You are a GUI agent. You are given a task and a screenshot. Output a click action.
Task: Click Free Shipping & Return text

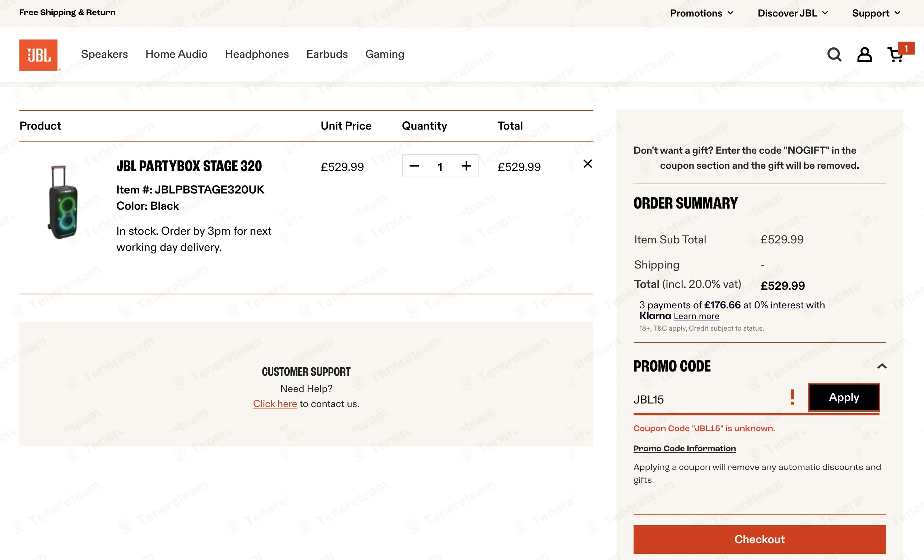tap(67, 12)
